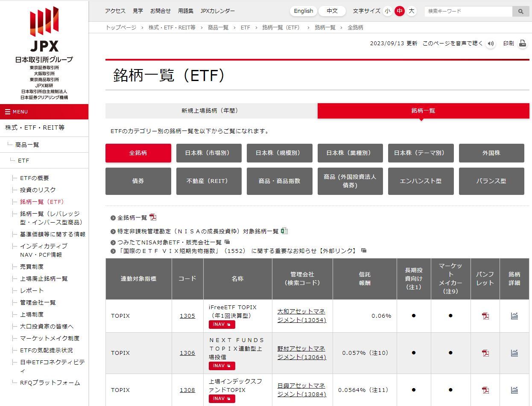The height and width of the screenshot is (406, 532).
Task: Open the NISA成長投資枠 Excel file icon
Action: click(284, 231)
